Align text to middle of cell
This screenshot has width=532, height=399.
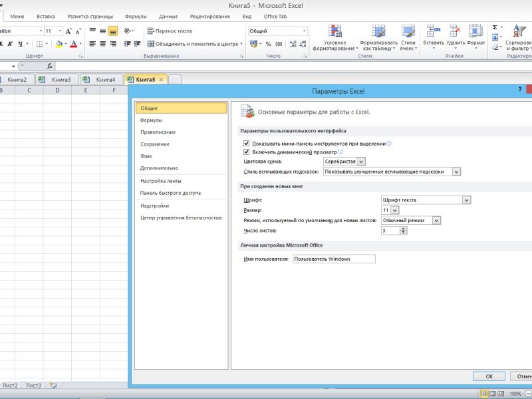[x=103, y=31]
